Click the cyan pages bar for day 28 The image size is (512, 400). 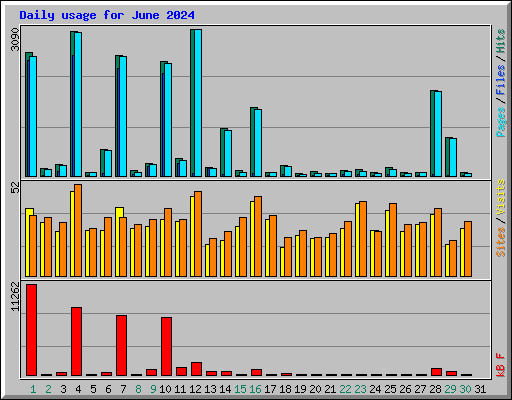pos(438,134)
